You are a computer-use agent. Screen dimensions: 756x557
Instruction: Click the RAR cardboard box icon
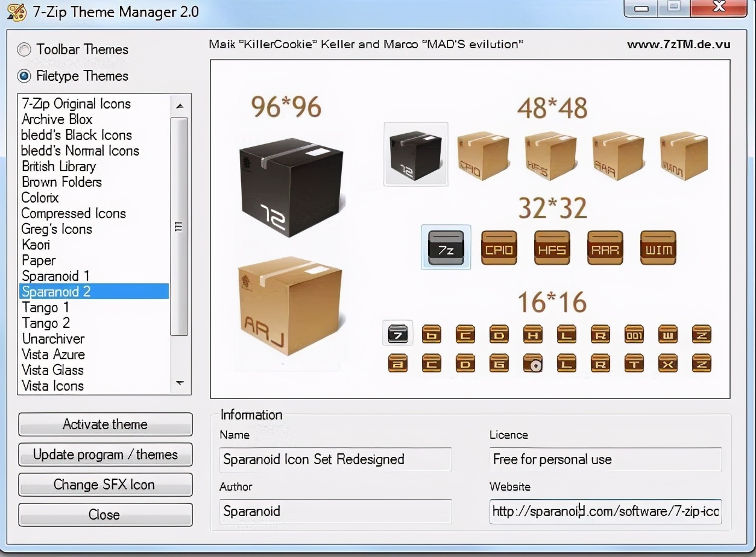[x=618, y=156]
